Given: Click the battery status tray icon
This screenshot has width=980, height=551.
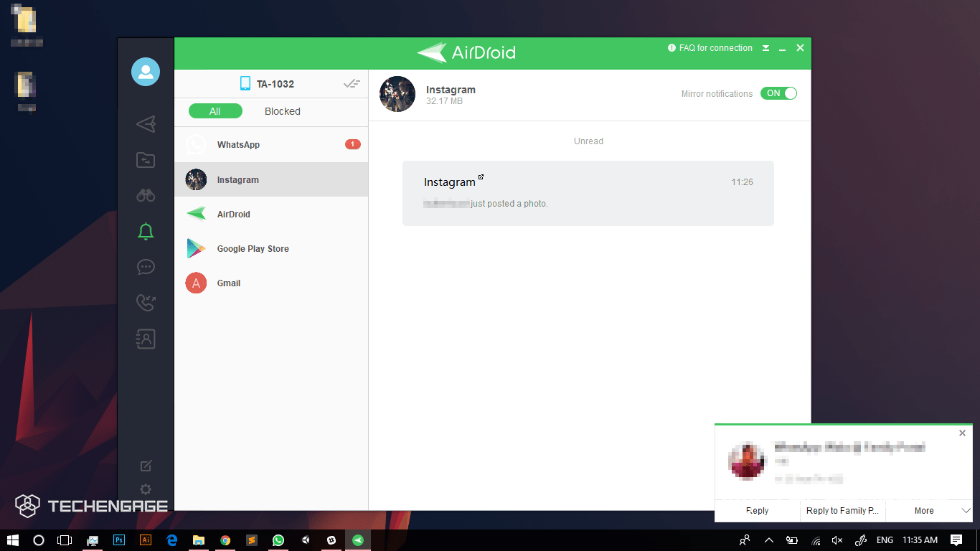Looking at the screenshot, I should [792, 540].
